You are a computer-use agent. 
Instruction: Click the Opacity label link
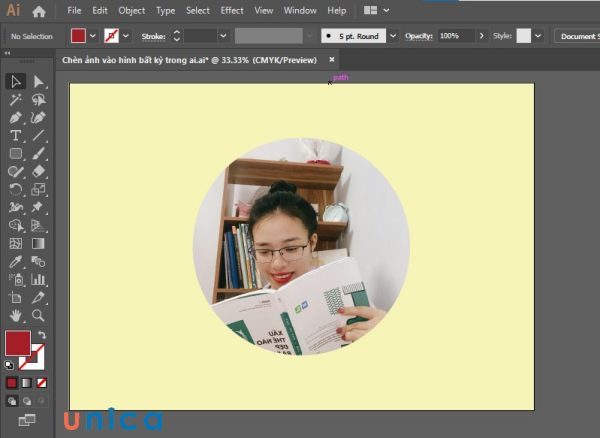418,36
